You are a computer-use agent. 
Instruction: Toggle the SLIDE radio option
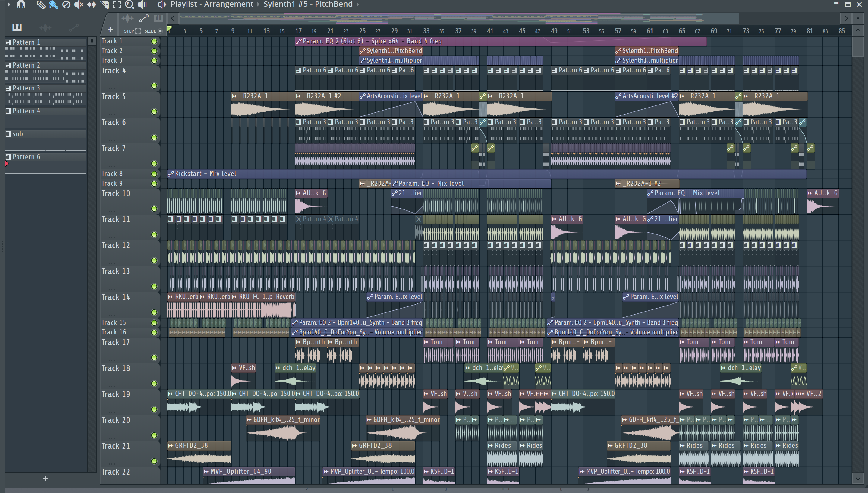point(160,31)
